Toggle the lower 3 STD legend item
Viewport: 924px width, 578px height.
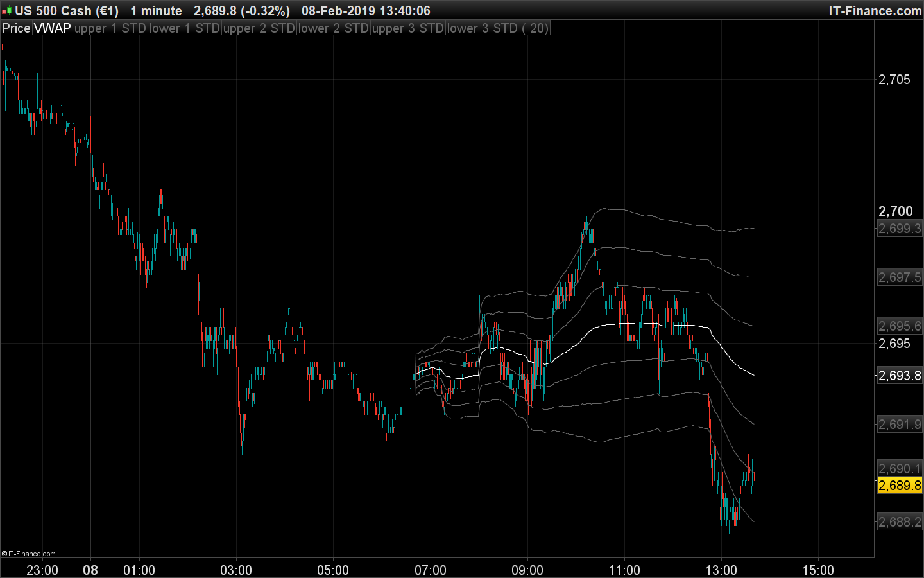pos(483,28)
